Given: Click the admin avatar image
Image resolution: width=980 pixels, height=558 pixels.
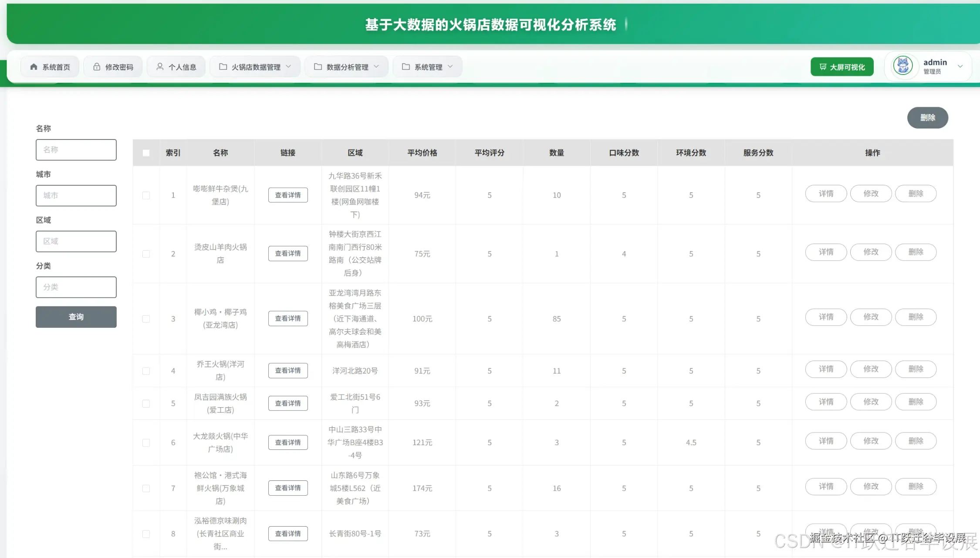Looking at the screenshot, I should coord(903,66).
